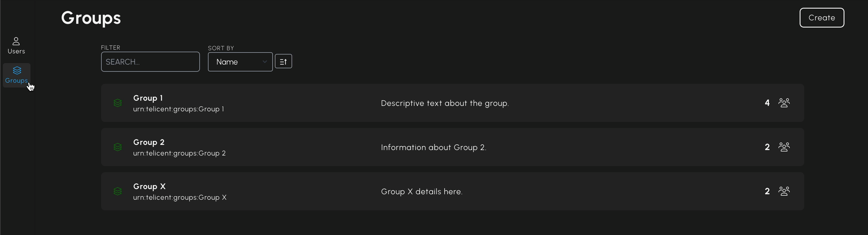This screenshot has width=868, height=235.
Task: Click the members icon in Group 2 row
Action: (784, 147)
